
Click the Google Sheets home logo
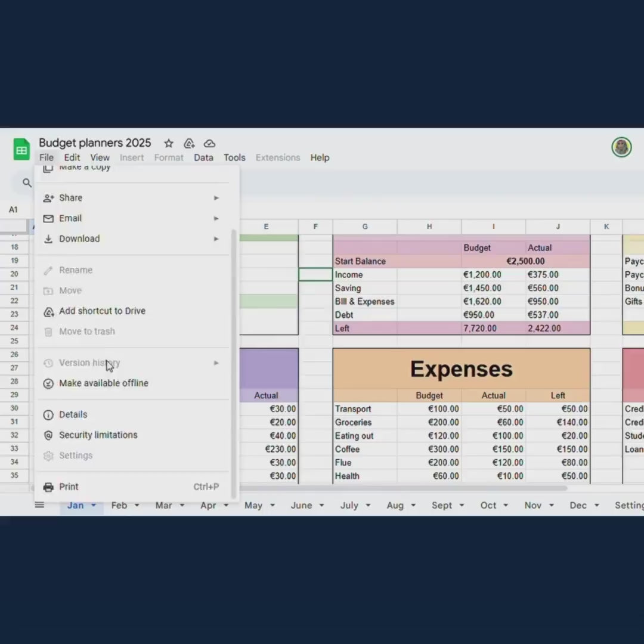click(21, 150)
